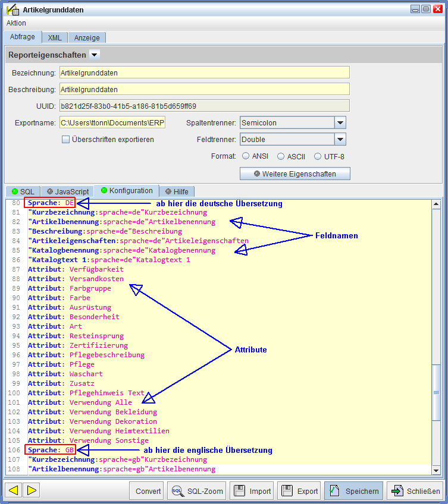This screenshot has width=448, height=504.
Task: Close dialog via Schließen button
Action: click(416, 491)
